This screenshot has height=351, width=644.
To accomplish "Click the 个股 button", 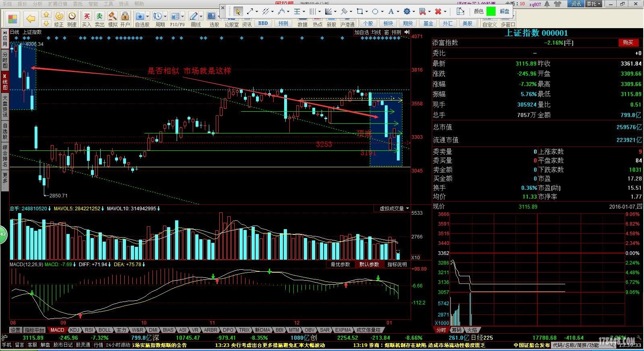I will [368, 23].
